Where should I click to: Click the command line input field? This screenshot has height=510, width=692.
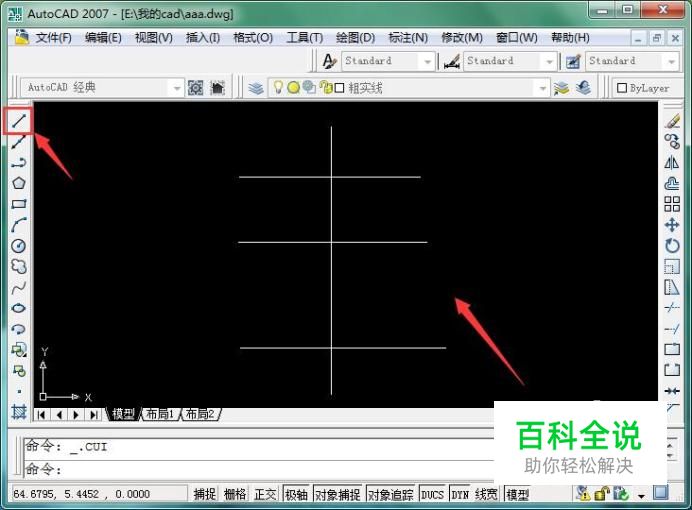[259, 469]
